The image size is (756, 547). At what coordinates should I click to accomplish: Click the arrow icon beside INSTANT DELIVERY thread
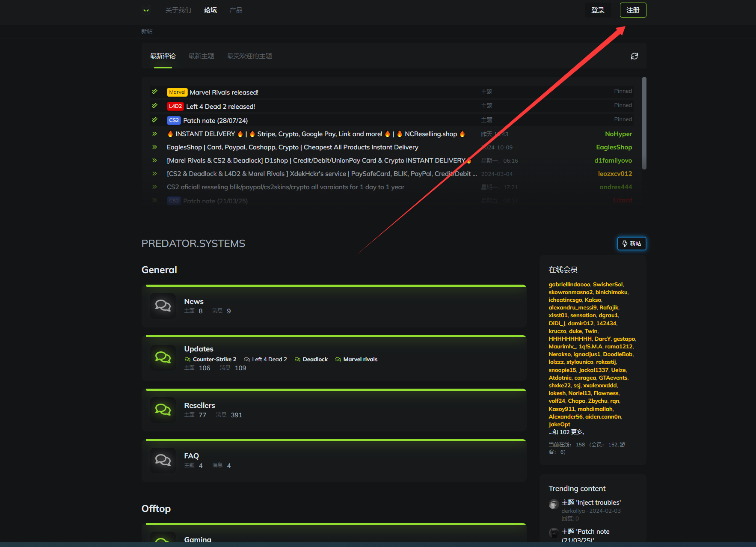click(x=154, y=134)
